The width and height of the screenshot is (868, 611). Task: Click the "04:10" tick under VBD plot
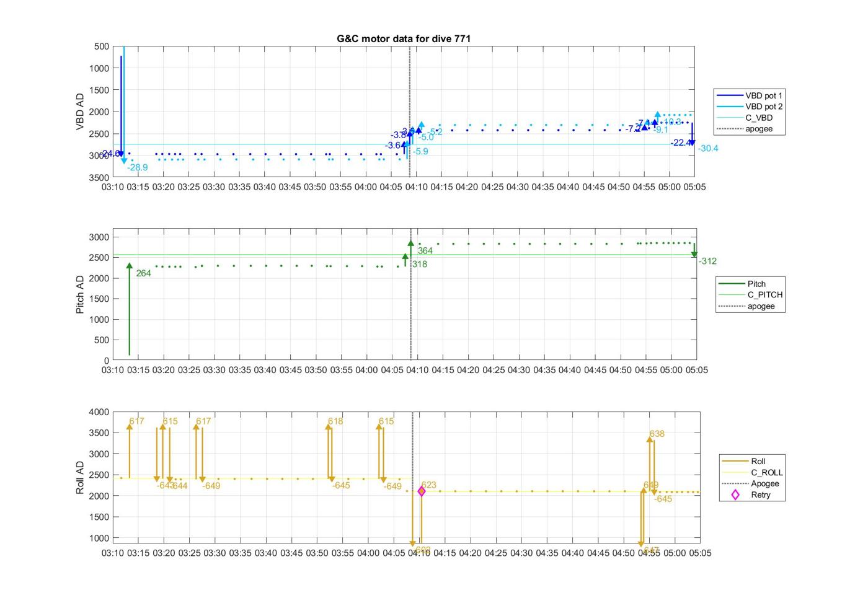[416, 187]
